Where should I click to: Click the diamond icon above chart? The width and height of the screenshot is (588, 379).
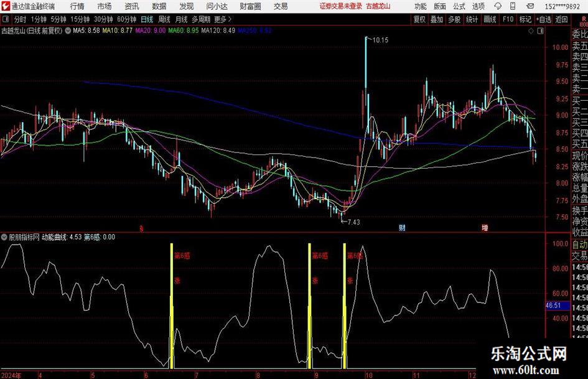click(531, 31)
